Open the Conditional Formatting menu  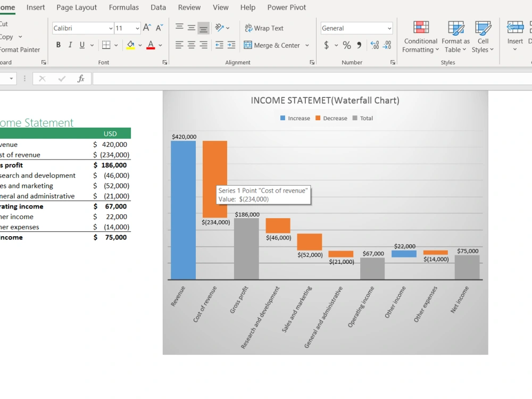421,37
